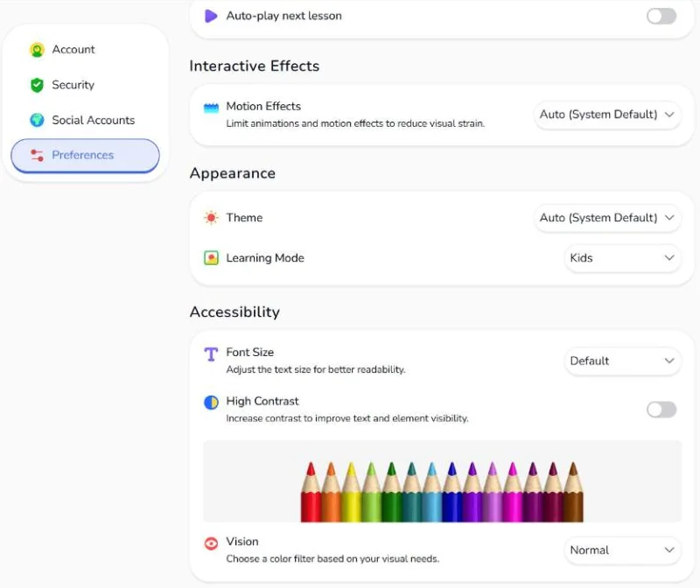
Task: Open the Learning Mode Kids dropdown
Action: point(622,258)
